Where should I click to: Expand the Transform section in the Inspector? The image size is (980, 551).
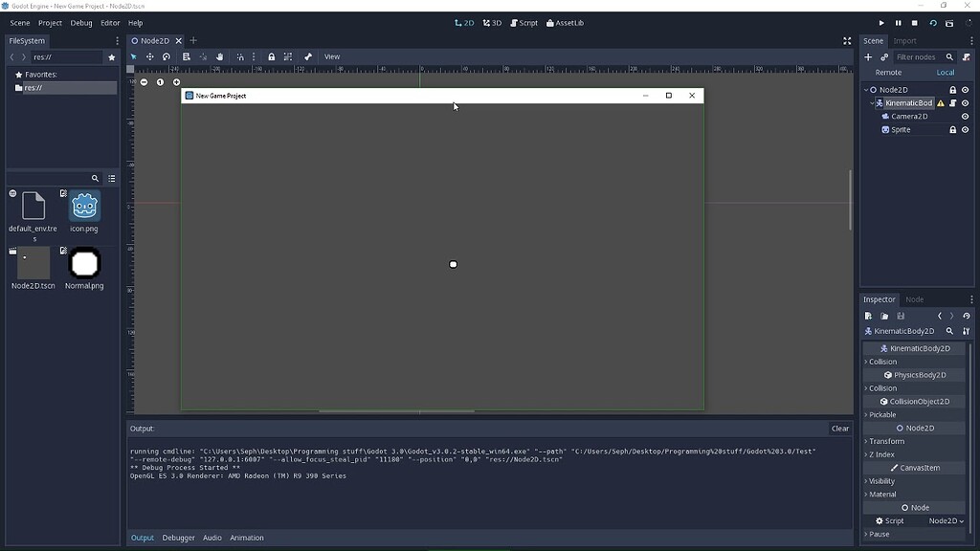pyautogui.click(x=886, y=441)
